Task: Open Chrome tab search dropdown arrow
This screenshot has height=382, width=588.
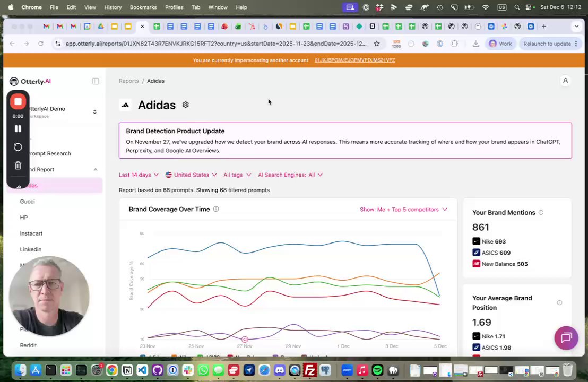Action: click(x=576, y=26)
